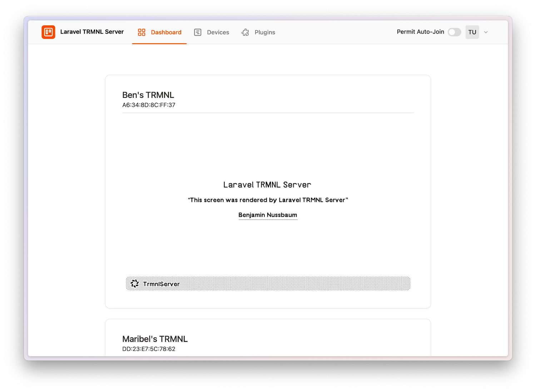Select the Dashboard navigation item
536x392 pixels.
(166, 32)
